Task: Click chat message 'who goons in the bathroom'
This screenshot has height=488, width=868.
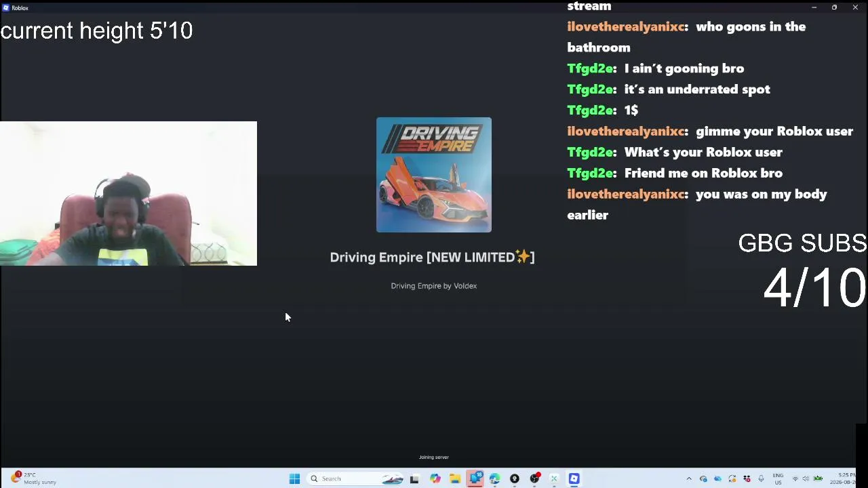Action: [x=686, y=37]
